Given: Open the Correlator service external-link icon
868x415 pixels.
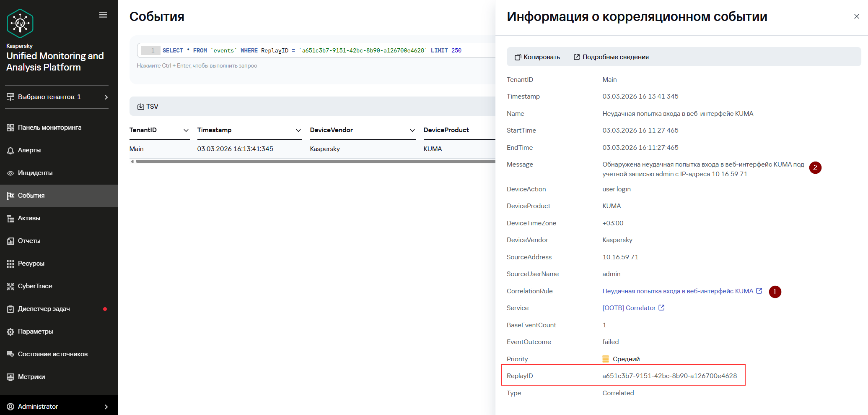Looking at the screenshot, I should click(661, 308).
